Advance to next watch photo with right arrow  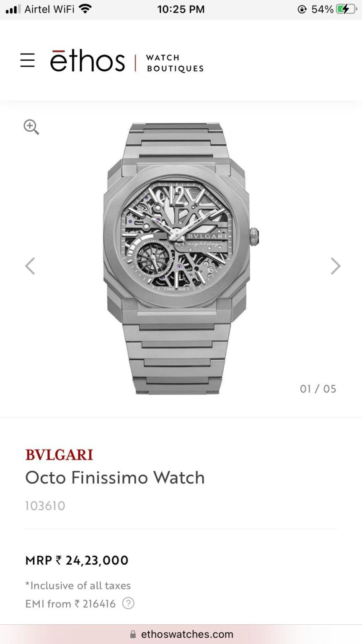[335, 266]
